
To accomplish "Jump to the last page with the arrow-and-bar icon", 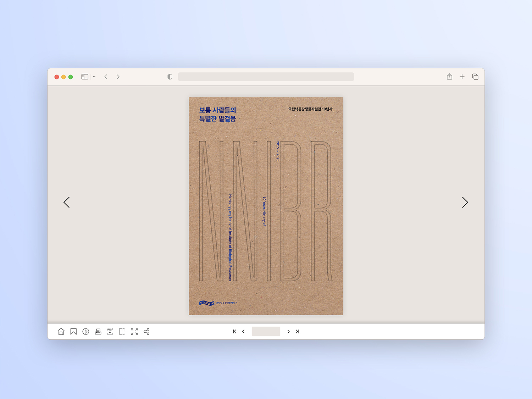I will tap(297, 332).
